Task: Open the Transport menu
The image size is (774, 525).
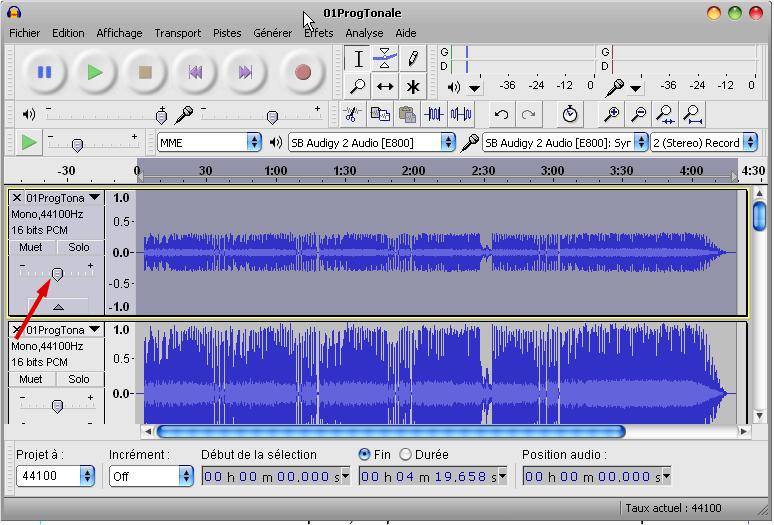Action: coord(178,33)
